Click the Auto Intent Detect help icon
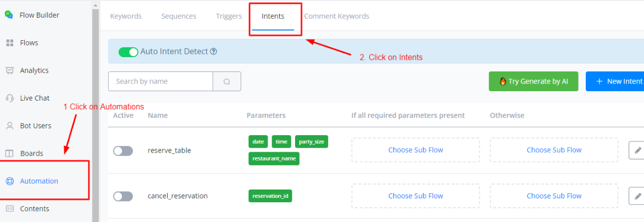The width and height of the screenshot is (644, 222). click(214, 52)
